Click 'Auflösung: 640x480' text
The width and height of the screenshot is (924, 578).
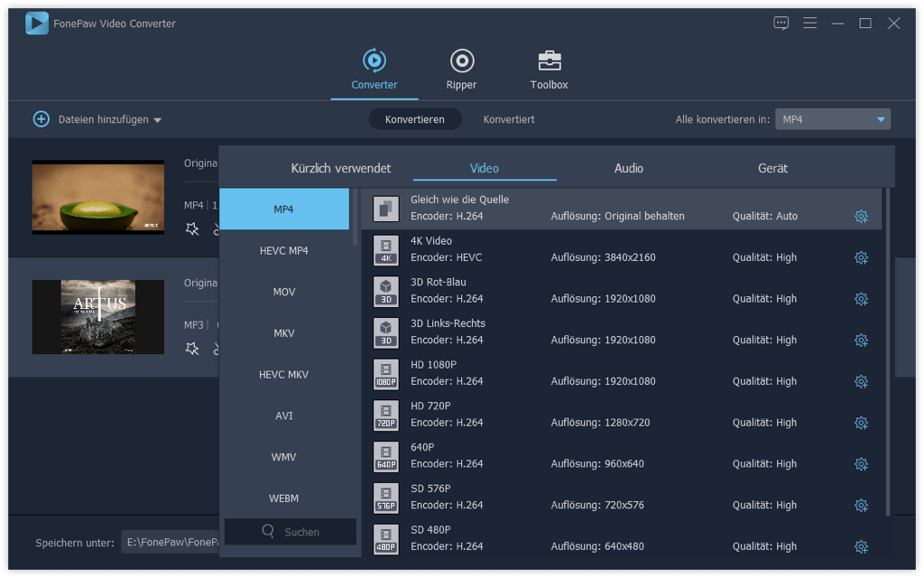tap(597, 546)
